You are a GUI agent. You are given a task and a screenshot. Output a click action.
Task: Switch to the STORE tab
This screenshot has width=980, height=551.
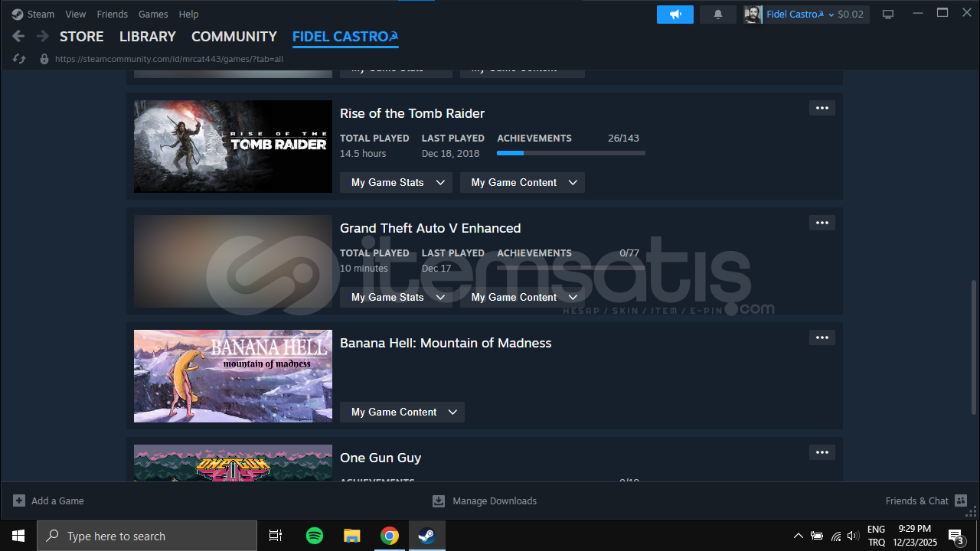click(82, 36)
